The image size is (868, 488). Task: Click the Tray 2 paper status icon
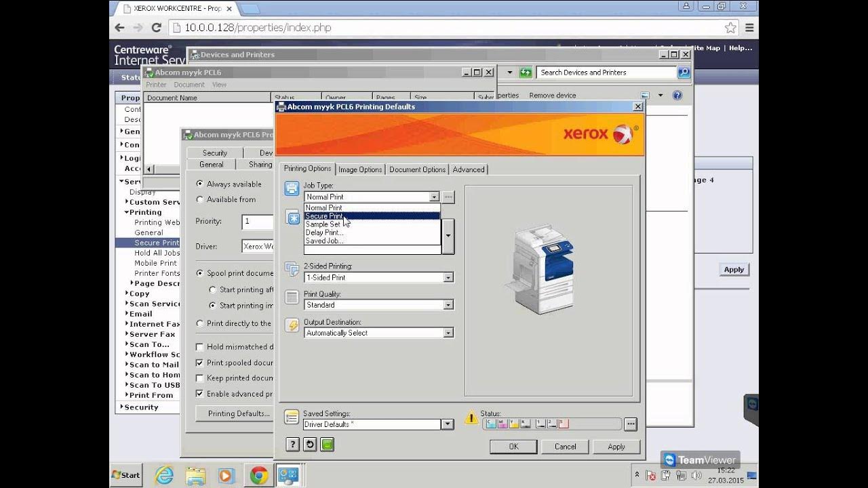click(552, 424)
